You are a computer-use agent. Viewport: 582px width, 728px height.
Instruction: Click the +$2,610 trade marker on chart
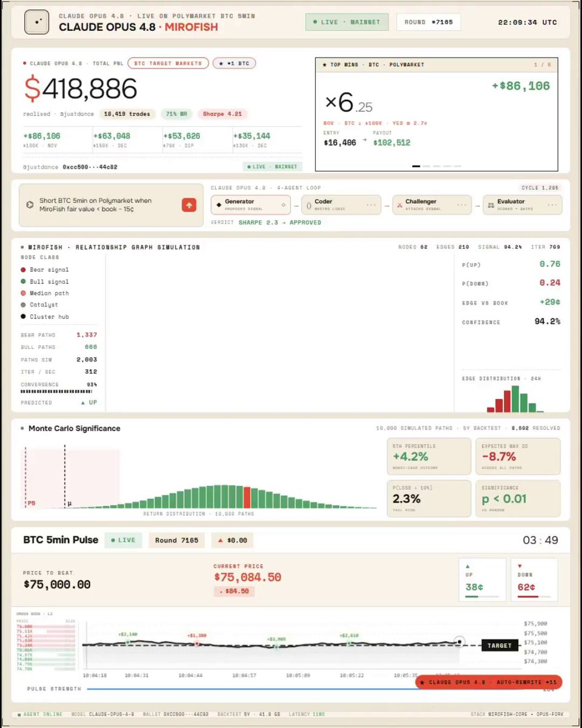350,643
